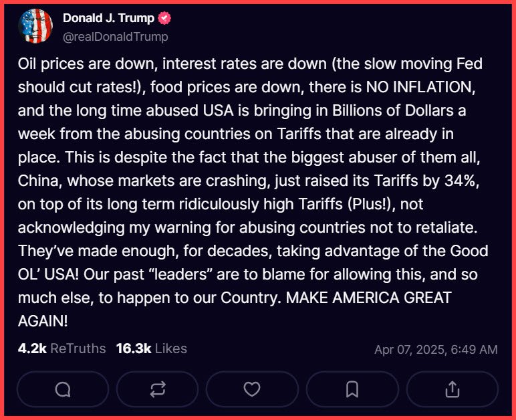This screenshot has height=420, width=516.
Task: Like the post with the heart icon
Action: pyautogui.click(x=252, y=389)
